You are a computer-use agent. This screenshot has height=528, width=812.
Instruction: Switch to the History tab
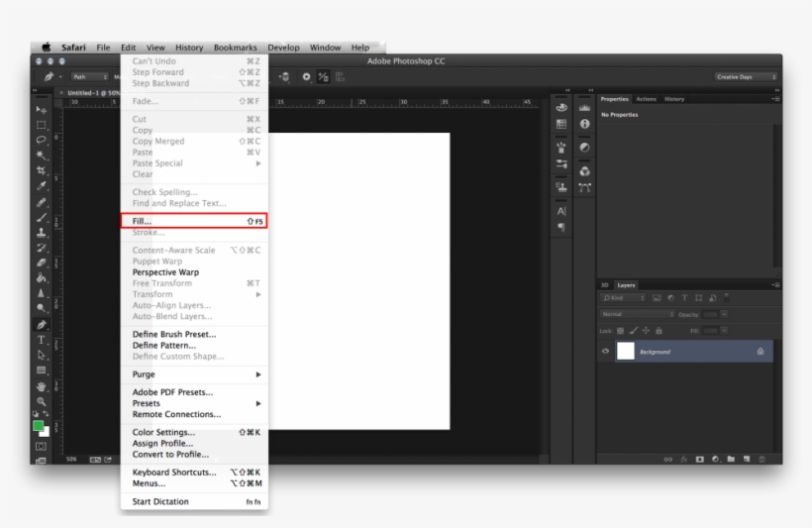(x=674, y=99)
